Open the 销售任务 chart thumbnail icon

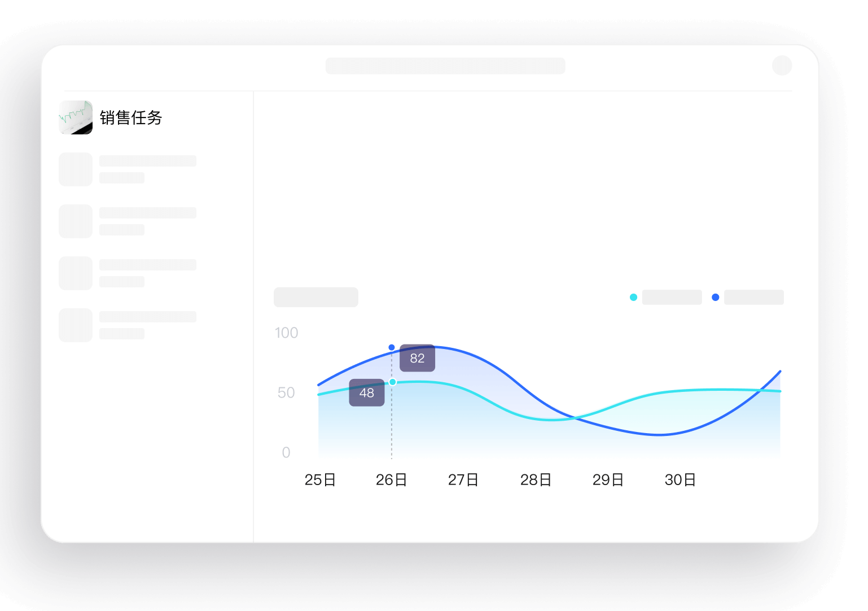coord(76,117)
